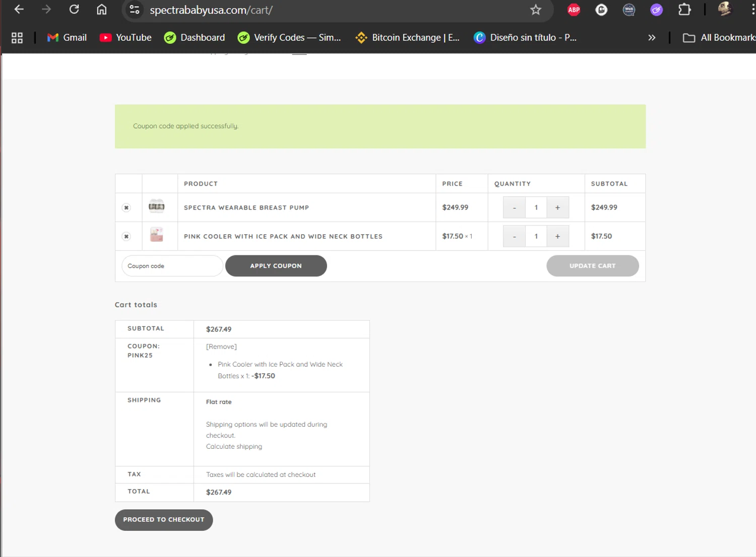Bookmark this page with the star icon
Viewport: 756px width, 557px height.
point(536,10)
